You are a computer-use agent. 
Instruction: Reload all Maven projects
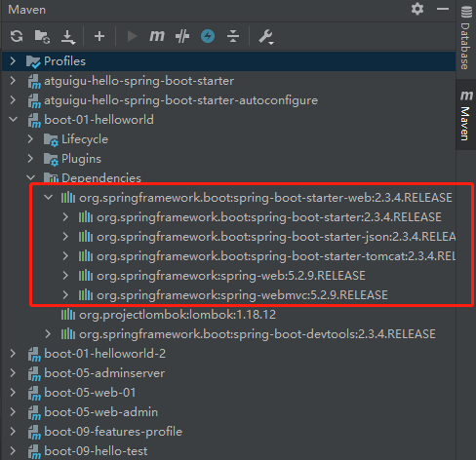(x=17, y=36)
